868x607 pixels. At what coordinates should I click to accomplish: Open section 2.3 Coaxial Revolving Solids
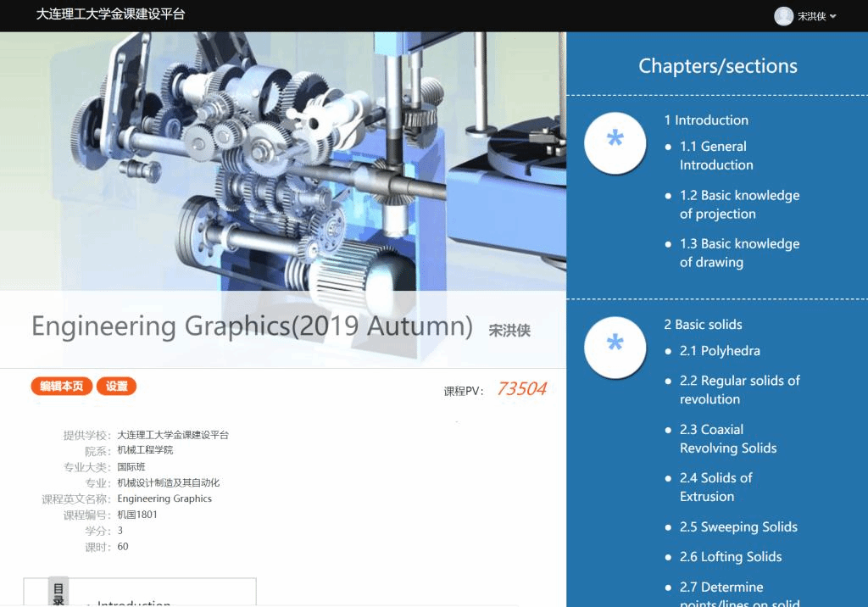(727, 438)
